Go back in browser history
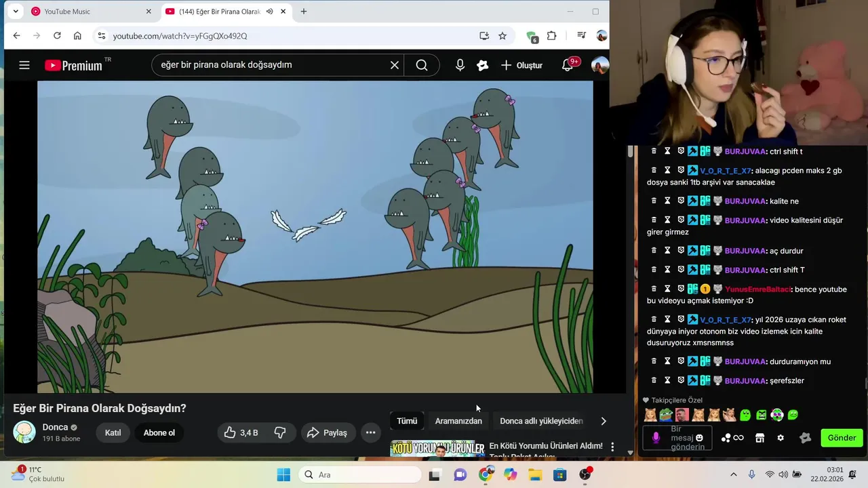Image resolution: width=868 pixels, height=488 pixels. coord(17,36)
